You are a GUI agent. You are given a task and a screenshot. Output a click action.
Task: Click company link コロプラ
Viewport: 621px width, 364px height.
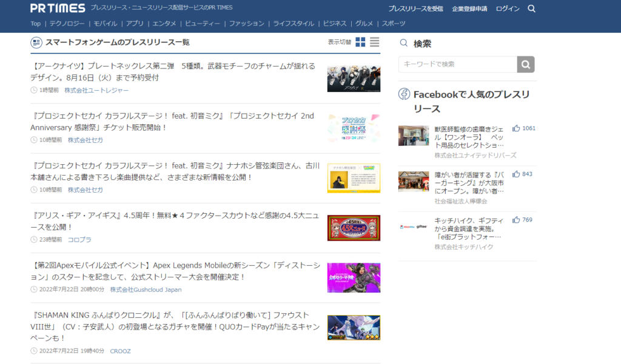(x=79, y=239)
